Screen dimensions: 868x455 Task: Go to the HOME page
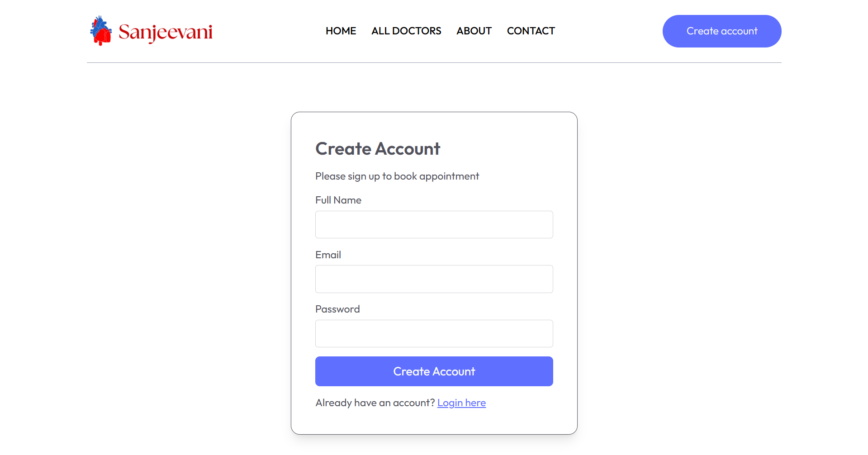(x=341, y=31)
